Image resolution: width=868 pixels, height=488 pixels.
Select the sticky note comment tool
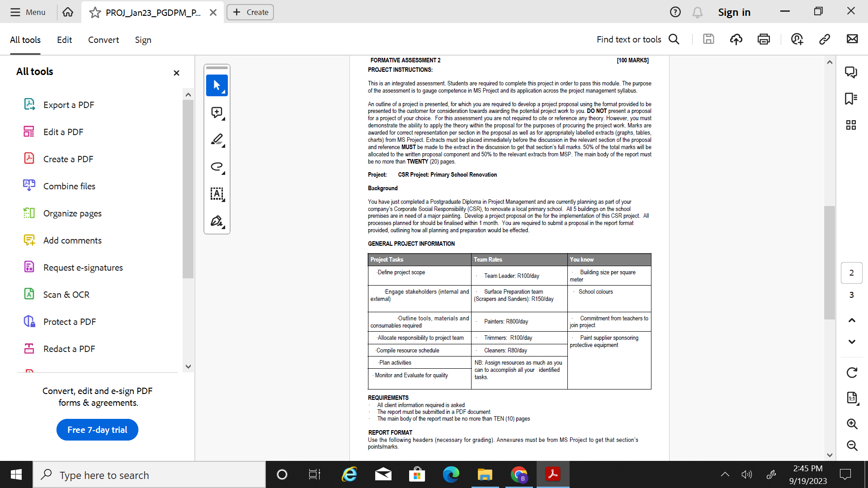pyautogui.click(x=217, y=113)
